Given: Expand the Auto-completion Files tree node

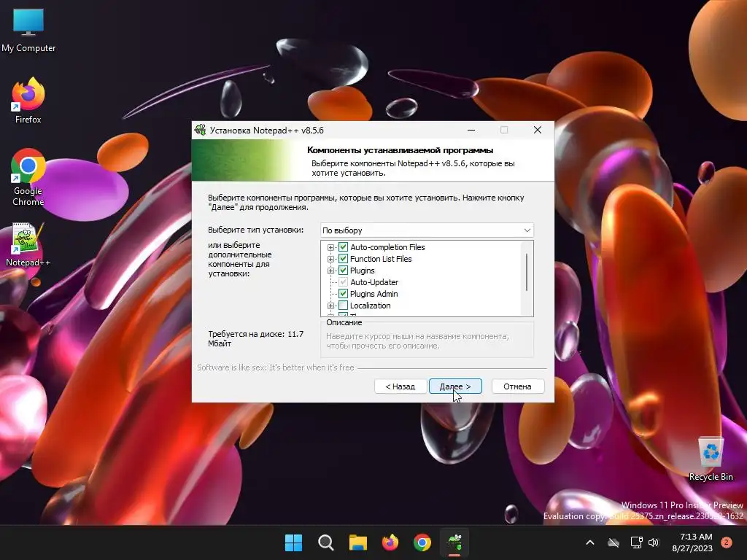Looking at the screenshot, I should (330, 248).
